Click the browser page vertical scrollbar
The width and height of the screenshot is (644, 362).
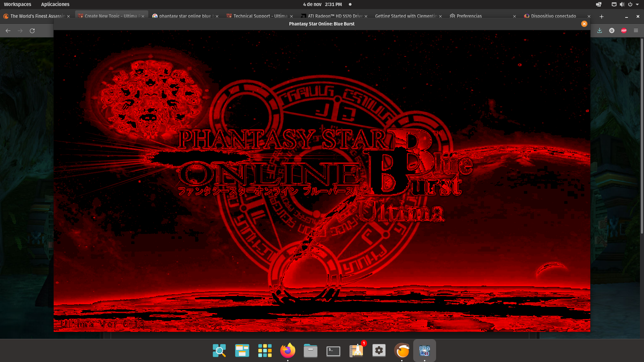642,136
